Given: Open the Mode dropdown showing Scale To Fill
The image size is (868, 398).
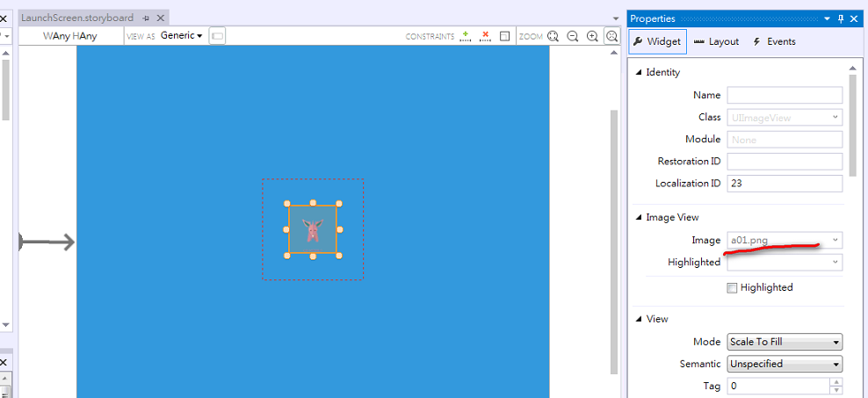Looking at the screenshot, I should click(x=785, y=342).
